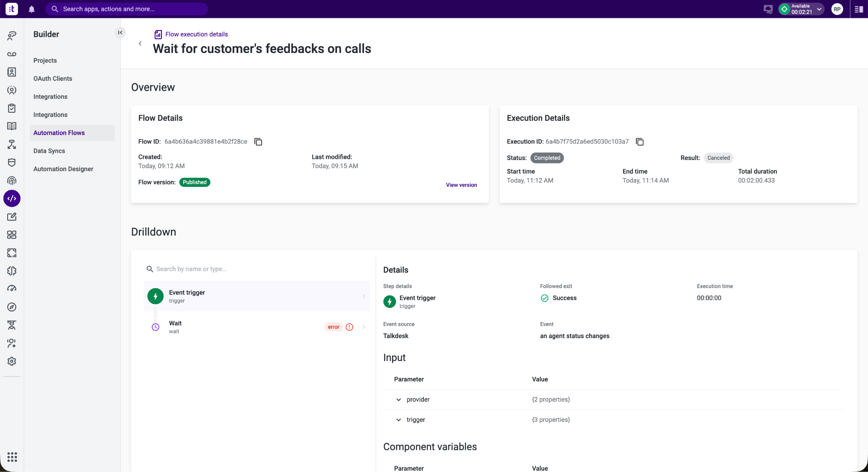Open the fingerprint identity sidebar icon
The image size is (868, 472).
(x=12, y=180)
